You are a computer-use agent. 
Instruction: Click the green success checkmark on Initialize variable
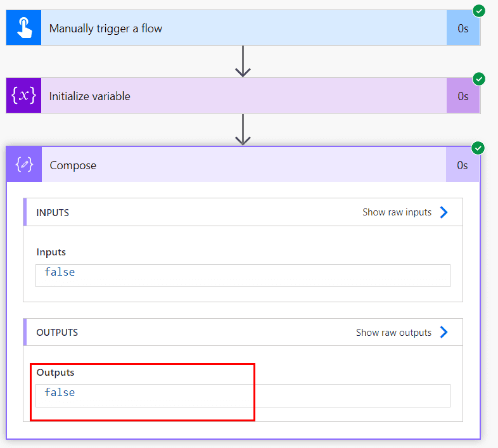(x=478, y=79)
